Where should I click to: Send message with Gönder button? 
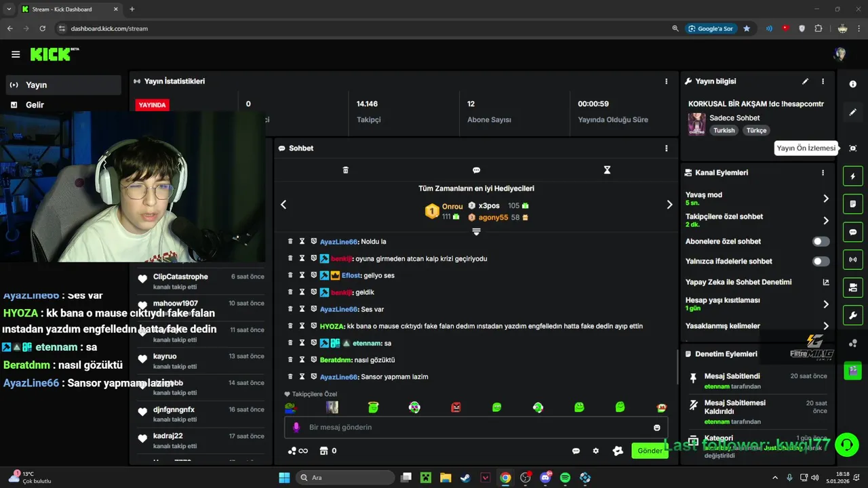coord(649,451)
